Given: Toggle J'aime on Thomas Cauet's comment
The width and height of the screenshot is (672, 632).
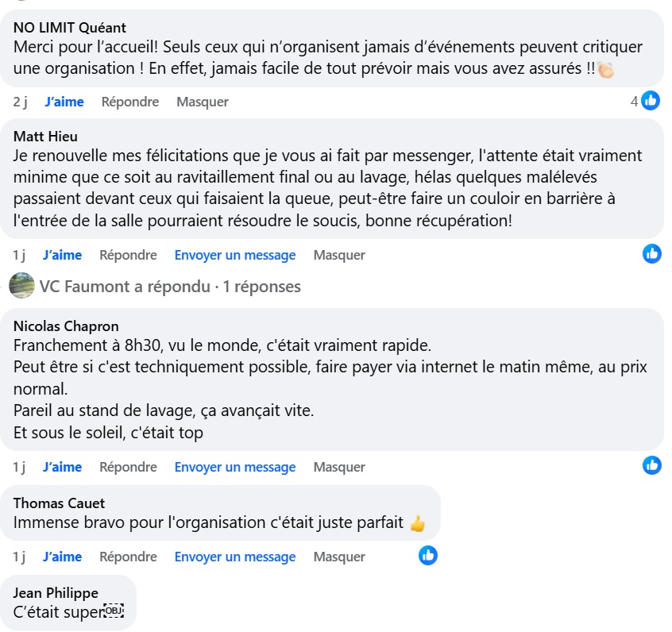Looking at the screenshot, I should pos(62,557).
